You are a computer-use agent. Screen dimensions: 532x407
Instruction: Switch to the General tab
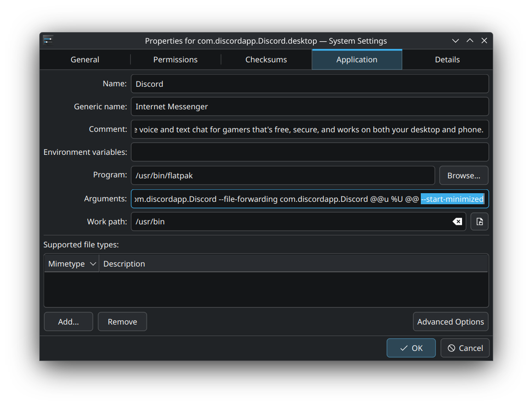85,59
